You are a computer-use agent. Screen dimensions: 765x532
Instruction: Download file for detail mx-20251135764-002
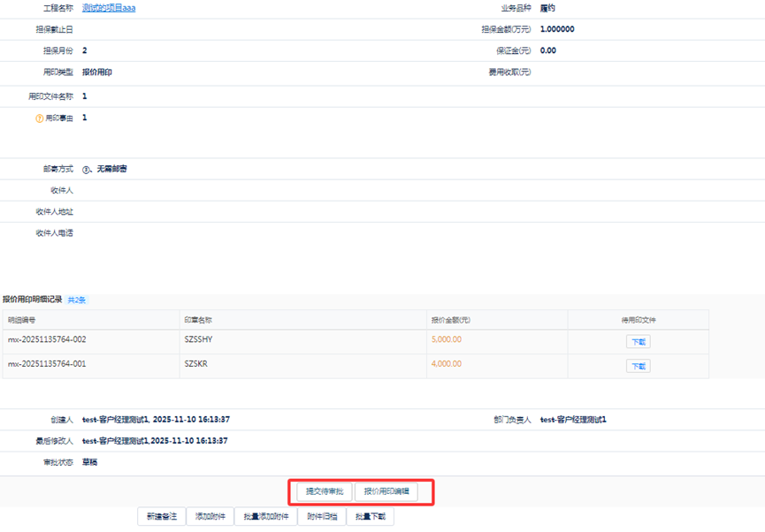point(638,342)
